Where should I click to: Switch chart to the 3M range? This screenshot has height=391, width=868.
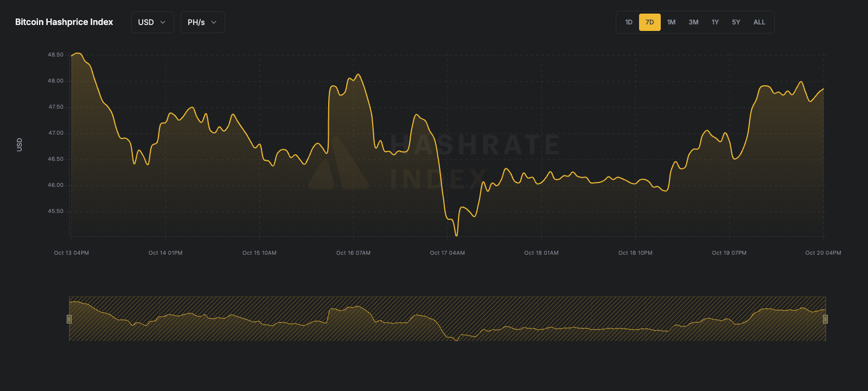[693, 22]
